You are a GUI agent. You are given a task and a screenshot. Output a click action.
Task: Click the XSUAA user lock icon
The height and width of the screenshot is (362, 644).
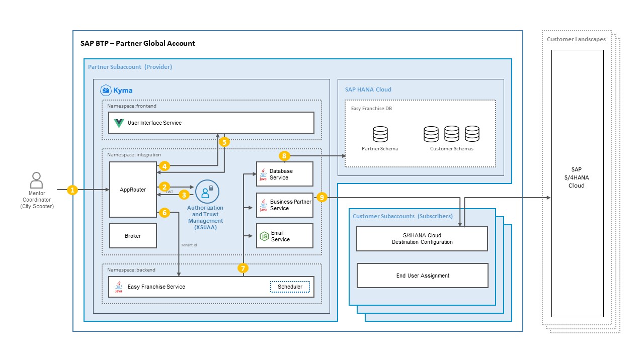[x=207, y=192]
